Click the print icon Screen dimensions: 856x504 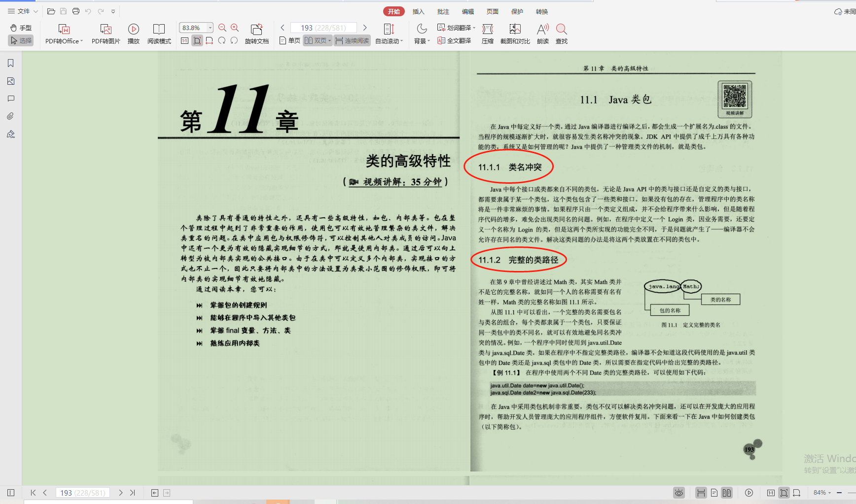[75, 11]
